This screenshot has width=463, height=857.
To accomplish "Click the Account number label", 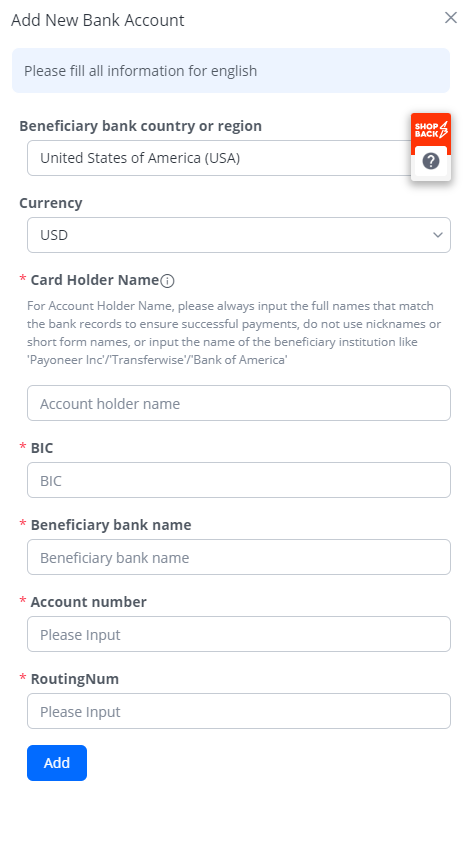I will coord(89,602).
